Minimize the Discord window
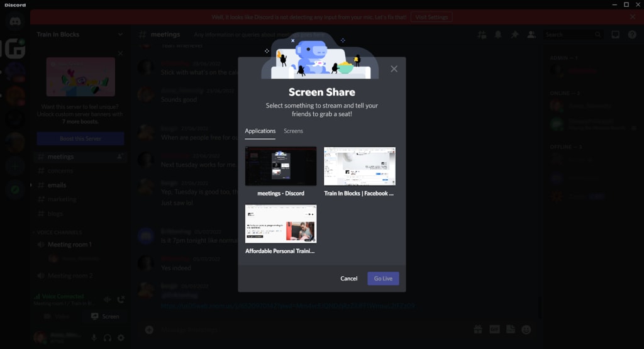This screenshot has height=349, width=644. [614, 5]
